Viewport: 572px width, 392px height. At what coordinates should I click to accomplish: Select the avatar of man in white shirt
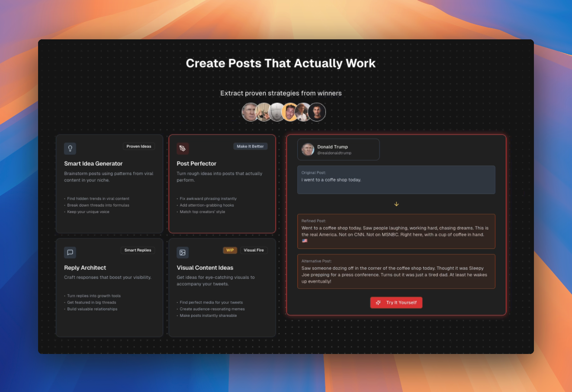(x=302, y=112)
